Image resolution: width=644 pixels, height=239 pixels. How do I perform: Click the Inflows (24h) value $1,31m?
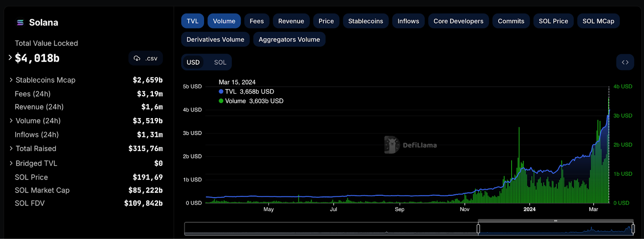pos(150,135)
